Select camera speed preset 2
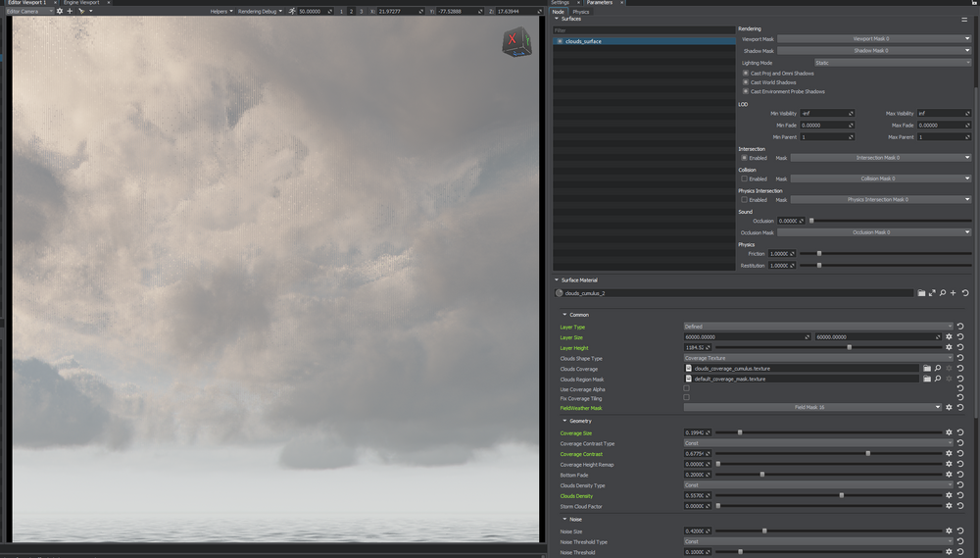Viewport: 980px width, 558px height. point(351,11)
